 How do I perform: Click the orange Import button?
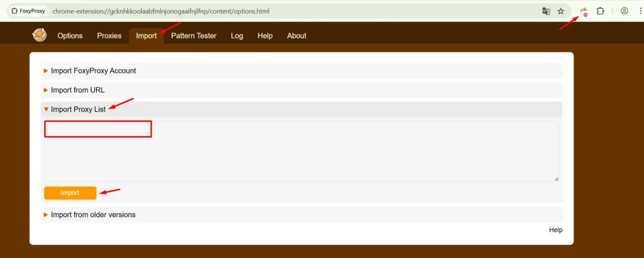[70, 193]
